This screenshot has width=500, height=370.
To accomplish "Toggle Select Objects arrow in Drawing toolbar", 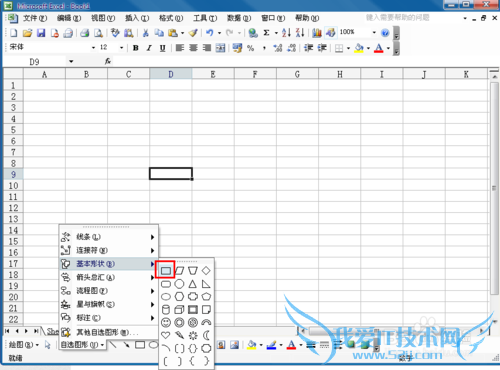I will 47,345.
